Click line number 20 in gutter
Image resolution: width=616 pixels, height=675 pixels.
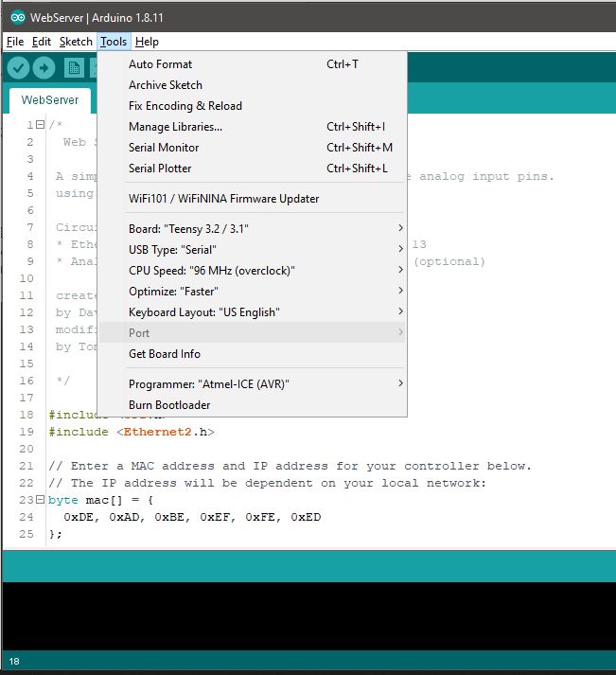tap(26, 449)
